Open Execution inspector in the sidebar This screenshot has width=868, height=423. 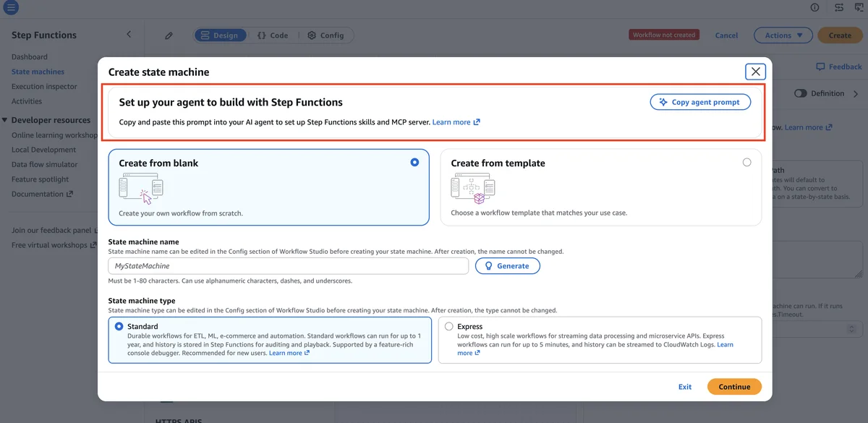click(44, 87)
